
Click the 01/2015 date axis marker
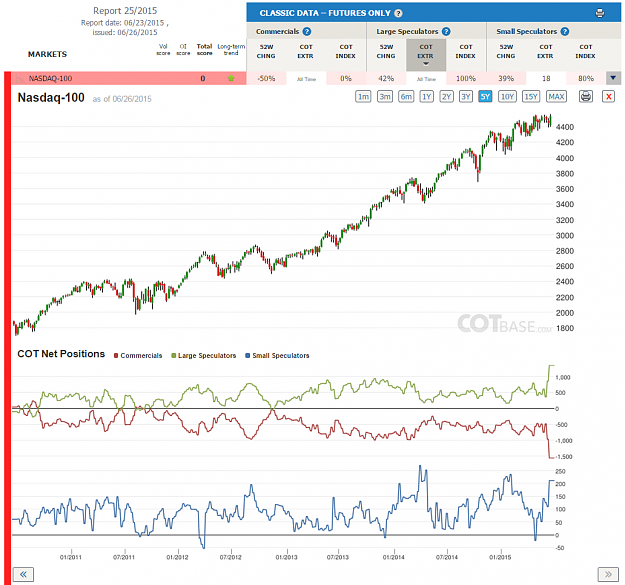pos(500,557)
